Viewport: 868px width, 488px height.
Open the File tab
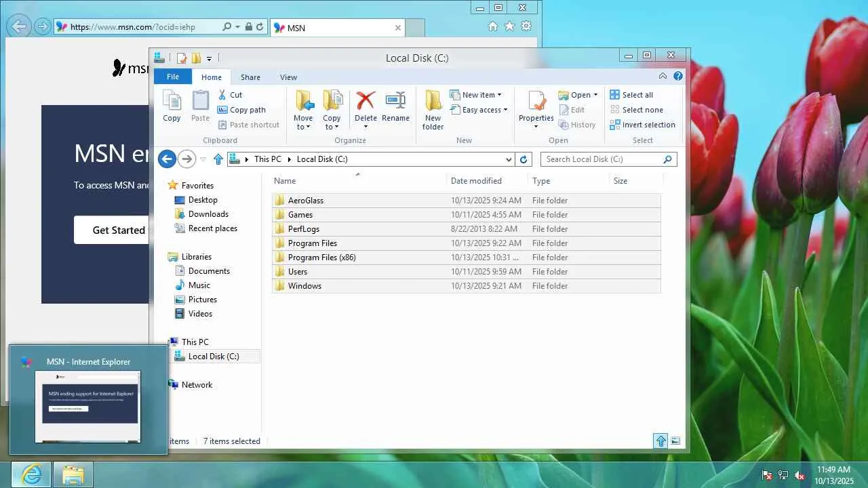coord(173,77)
